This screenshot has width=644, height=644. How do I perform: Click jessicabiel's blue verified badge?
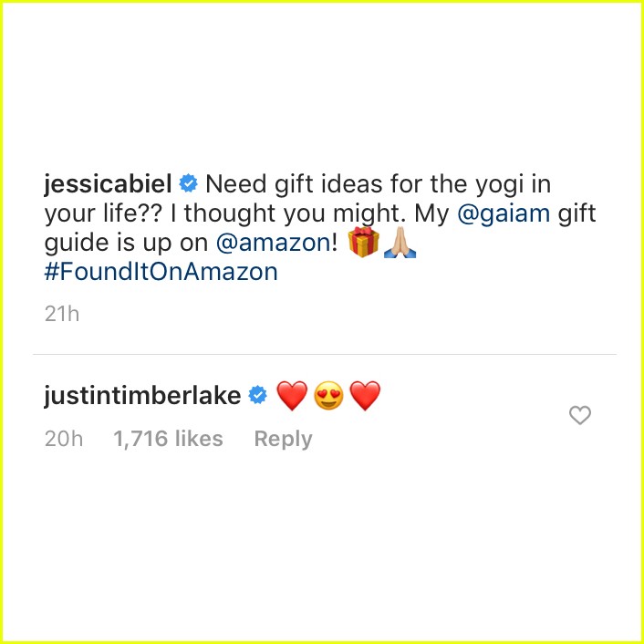[189, 183]
